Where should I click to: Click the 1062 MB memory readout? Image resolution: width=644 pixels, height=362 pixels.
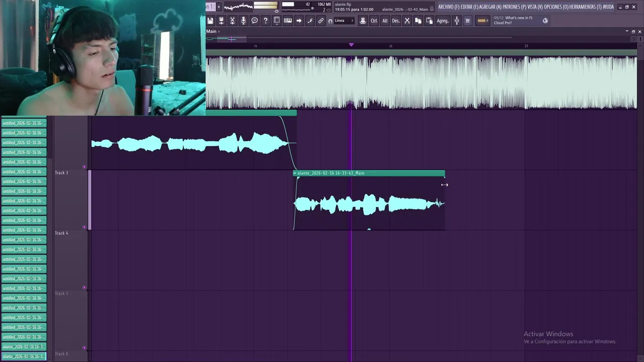tap(324, 5)
